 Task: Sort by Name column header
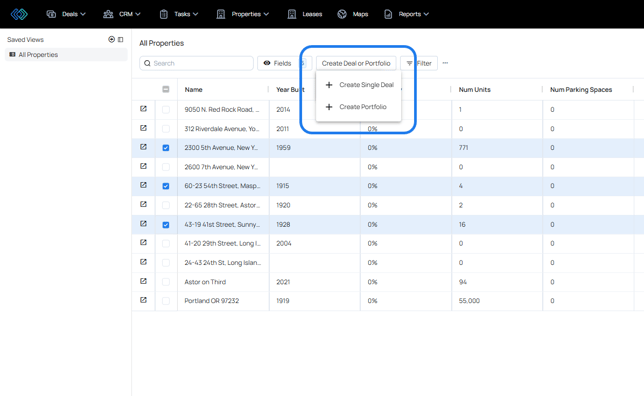coord(193,90)
